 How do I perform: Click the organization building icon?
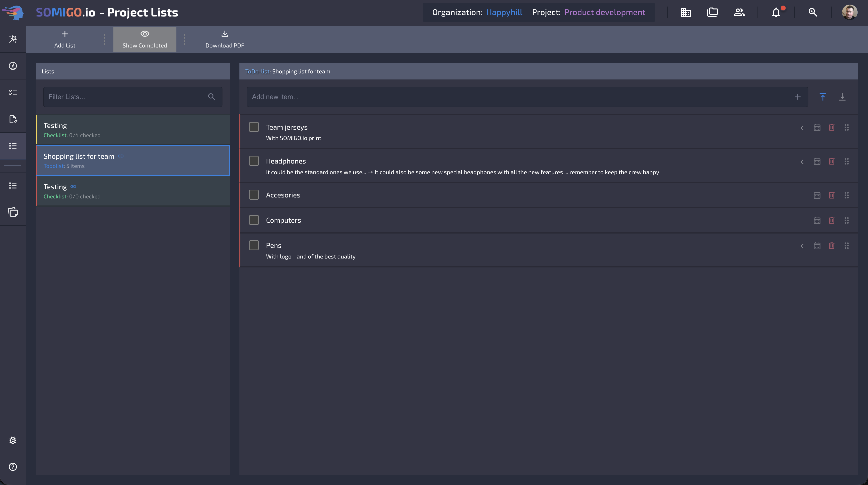click(686, 13)
